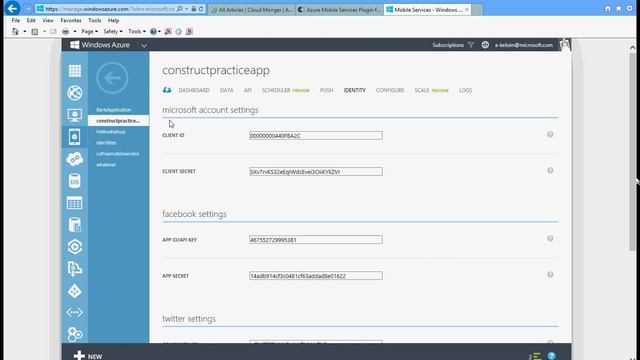Open the View menu
This screenshot has height=360, width=640.
click(48, 20)
